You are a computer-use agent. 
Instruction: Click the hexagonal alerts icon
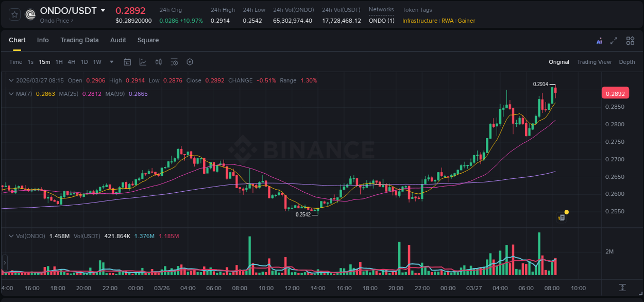[x=190, y=62]
